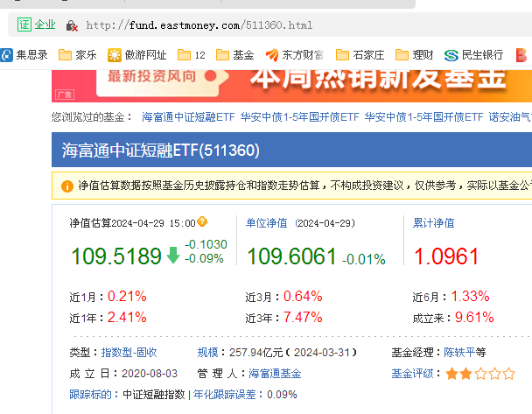Open fund manager 陈轶平 link

pos(459,353)
